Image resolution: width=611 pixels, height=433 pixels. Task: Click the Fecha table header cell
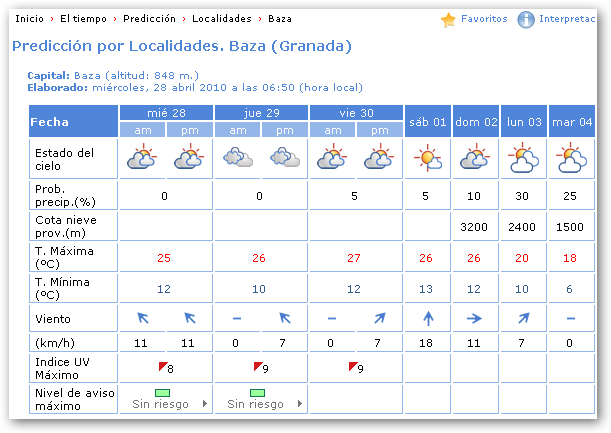[x=73, y=121]
